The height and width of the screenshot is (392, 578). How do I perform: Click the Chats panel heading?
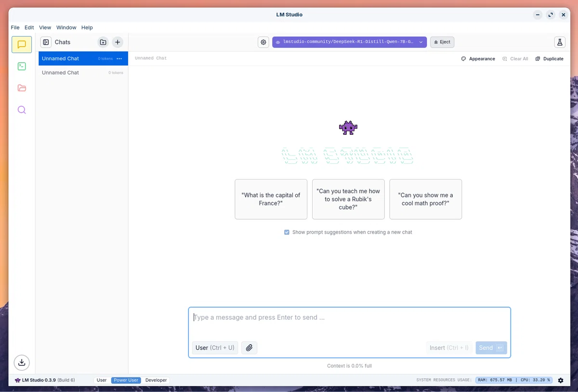click(63, 42)
